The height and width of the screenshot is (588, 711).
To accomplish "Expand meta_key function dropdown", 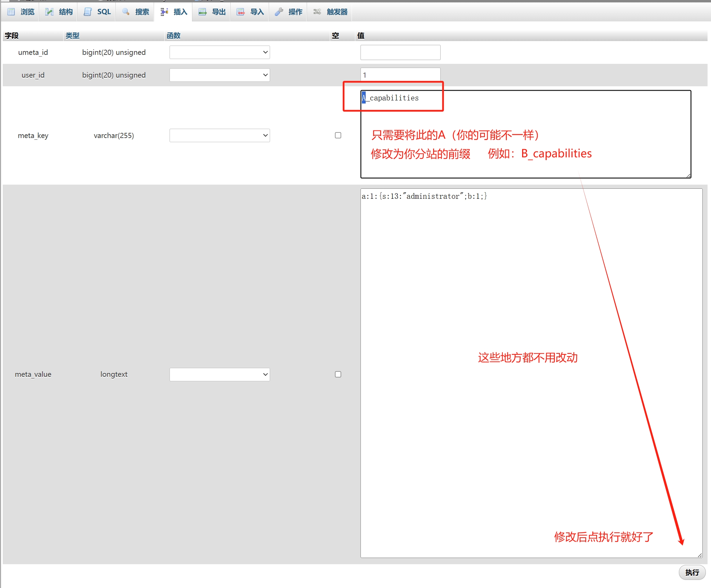I will (x=220, y=136).
